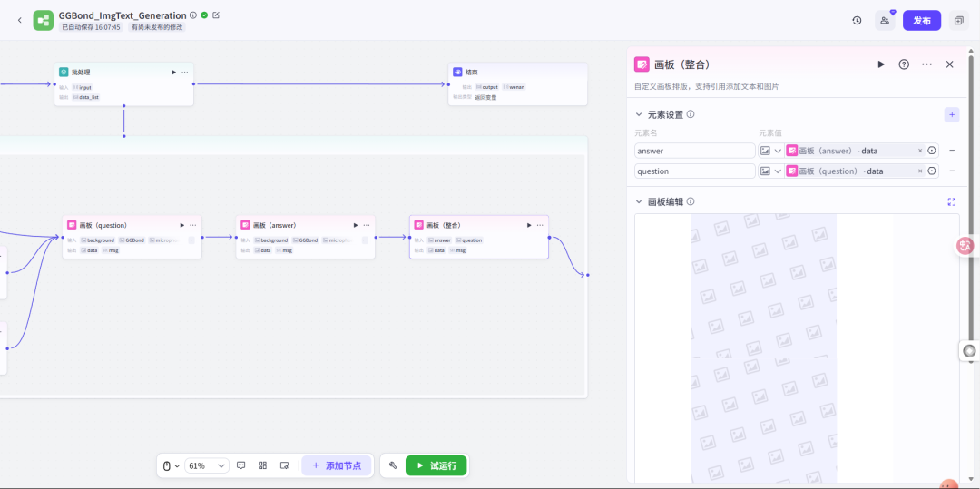Collapse the 元素设置 section
The width and height of the screenshot is (980, 489).
point(639,115)
